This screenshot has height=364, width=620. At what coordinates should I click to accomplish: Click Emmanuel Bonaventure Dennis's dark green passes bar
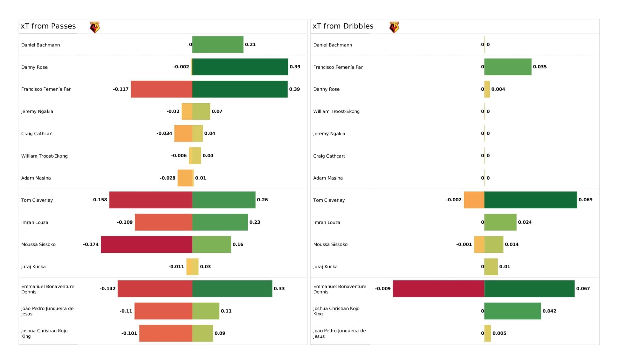(x=232, y=289)
